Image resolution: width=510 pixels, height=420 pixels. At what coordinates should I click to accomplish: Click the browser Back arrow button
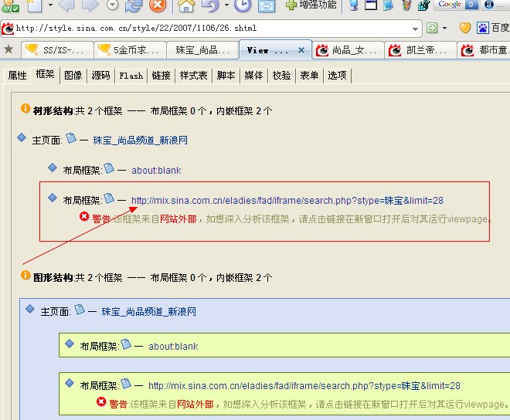67,5
